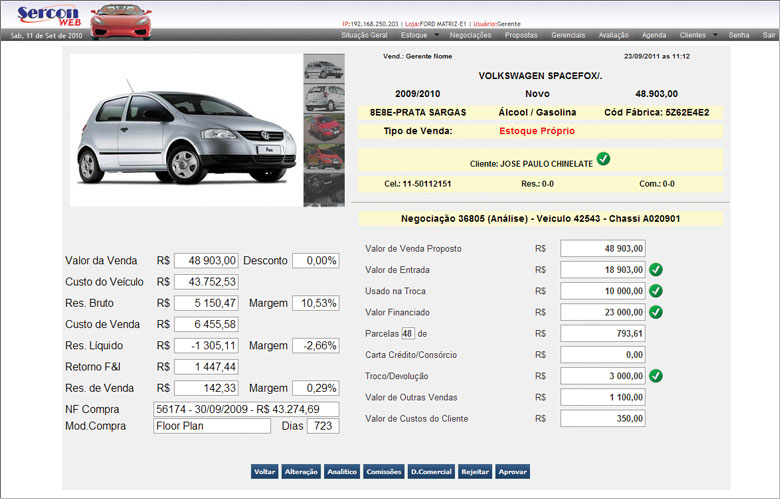Screen dimensions: 780x499
Task: Click Res. de Venda value field
Action: coord(206,388)
